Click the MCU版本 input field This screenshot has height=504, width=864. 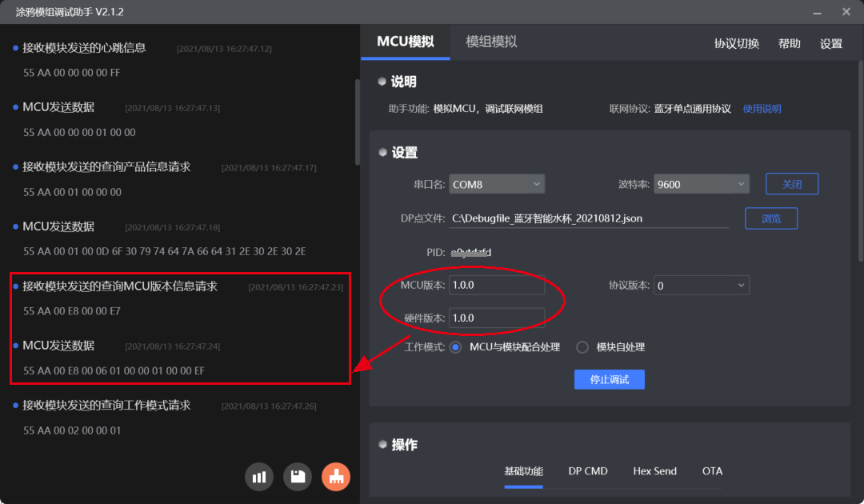(497, 286)
